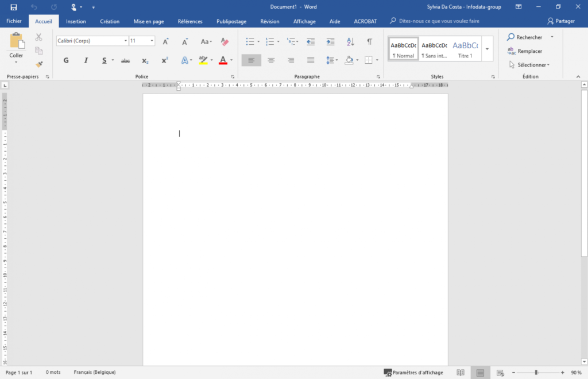Toggle italic formatting with I button
The height and width of the screenshot is (379, 588).
pyautogui.click(x=86, y=60)
